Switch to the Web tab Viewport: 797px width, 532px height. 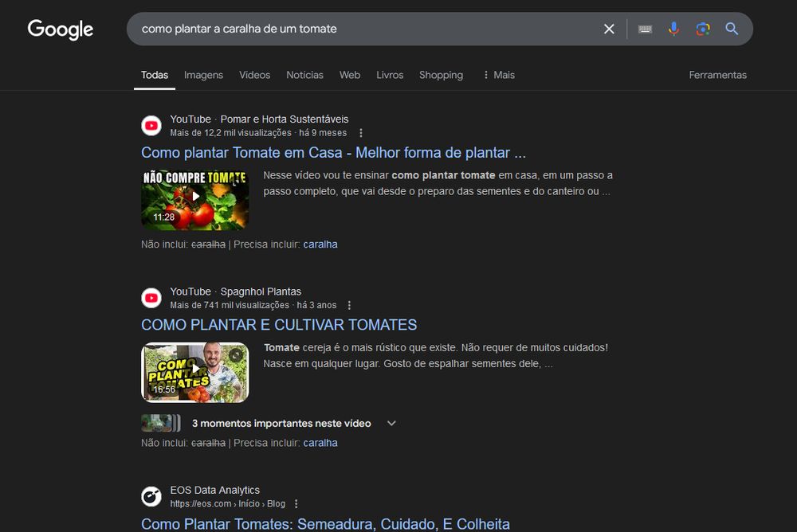pos(350,75)
